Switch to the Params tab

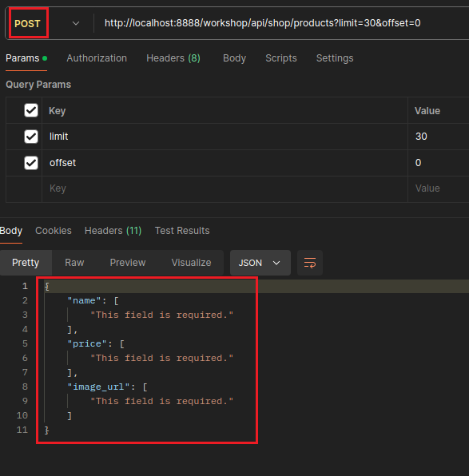[x=26, y=58]
